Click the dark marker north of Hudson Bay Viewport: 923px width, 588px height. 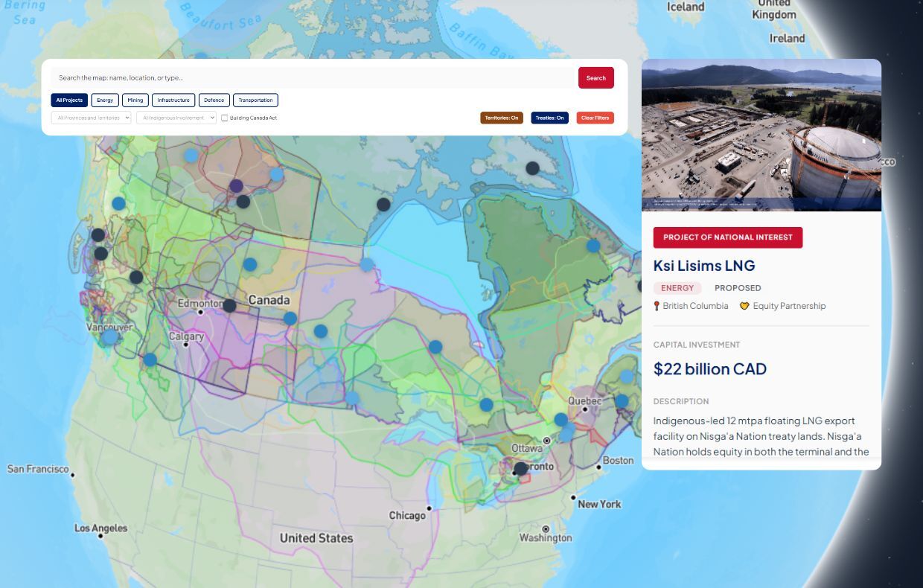point(383,205)
